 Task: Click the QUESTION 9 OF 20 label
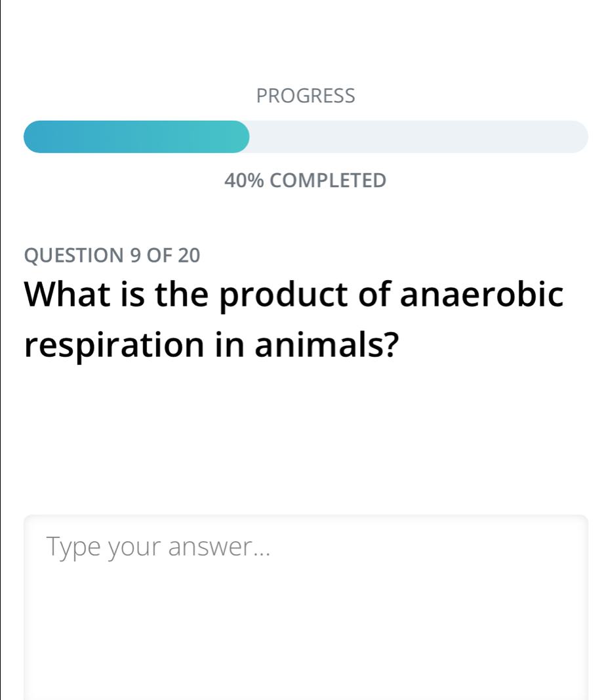tap(112, 255)
